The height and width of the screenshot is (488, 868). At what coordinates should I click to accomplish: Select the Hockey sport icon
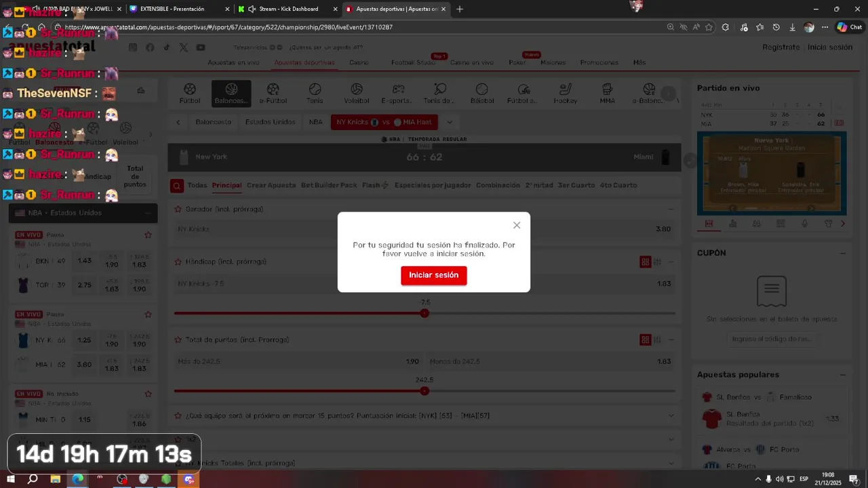pos(566,94)
